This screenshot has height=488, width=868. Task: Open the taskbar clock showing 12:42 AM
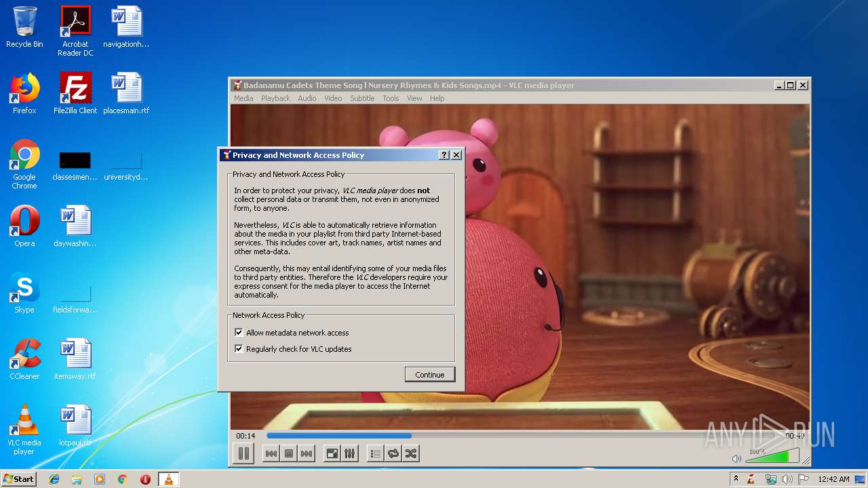pyautogui.click(x=833, y=479)
